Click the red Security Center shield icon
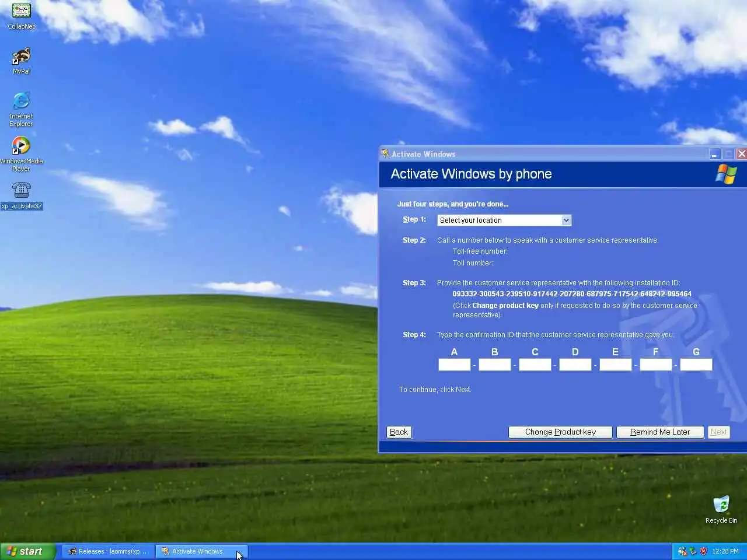The width and height of the screenshot is (747, 560). 704,551
